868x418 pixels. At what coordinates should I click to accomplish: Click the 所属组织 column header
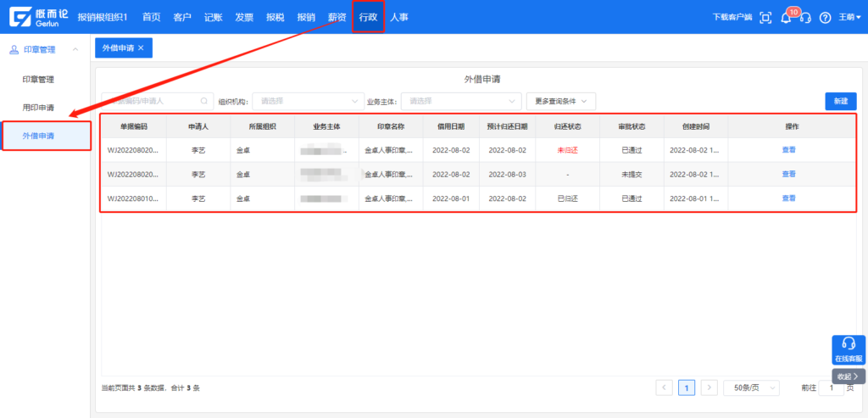(263, 127)
